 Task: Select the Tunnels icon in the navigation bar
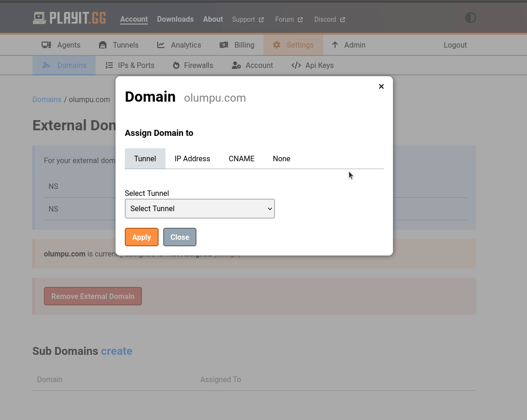tap(102, 44)
